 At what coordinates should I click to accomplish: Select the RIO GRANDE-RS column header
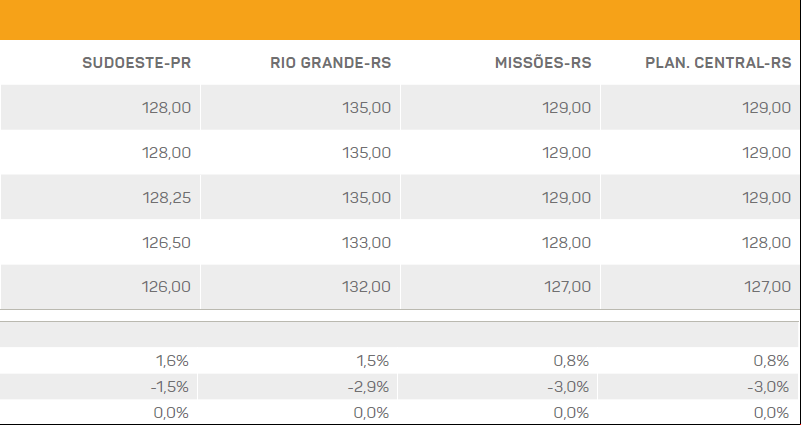point(331,63)
